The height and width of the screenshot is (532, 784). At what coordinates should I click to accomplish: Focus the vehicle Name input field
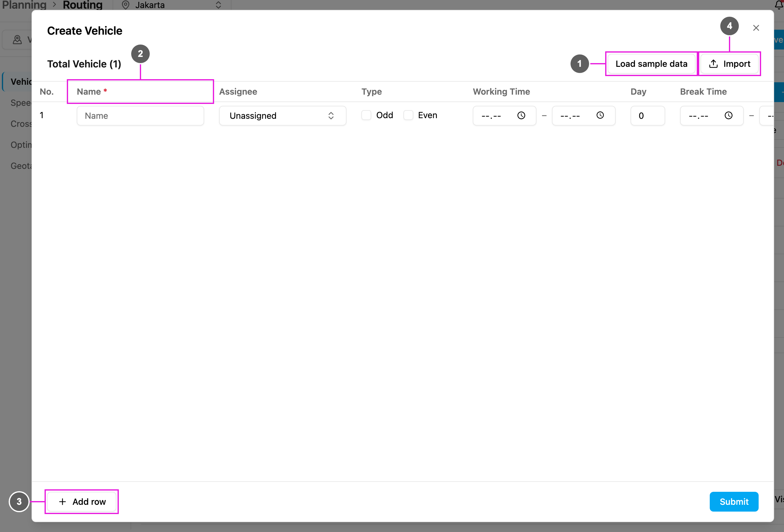click(140, 116)
